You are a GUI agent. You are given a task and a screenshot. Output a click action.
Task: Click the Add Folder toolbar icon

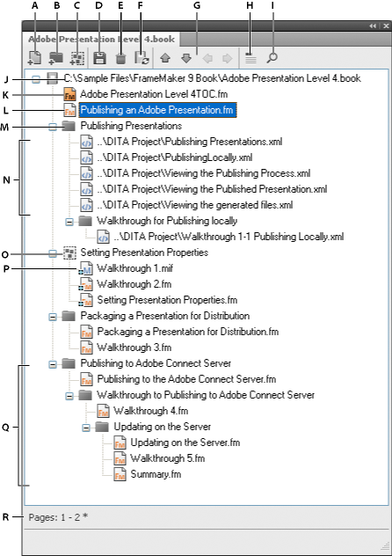click(55, 58)
